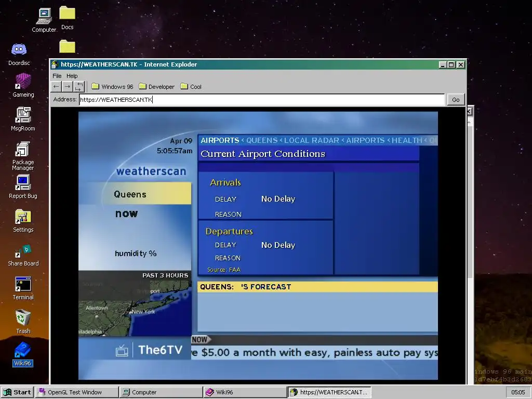Select the Wiki96 desktop icon

coord(23,354)
